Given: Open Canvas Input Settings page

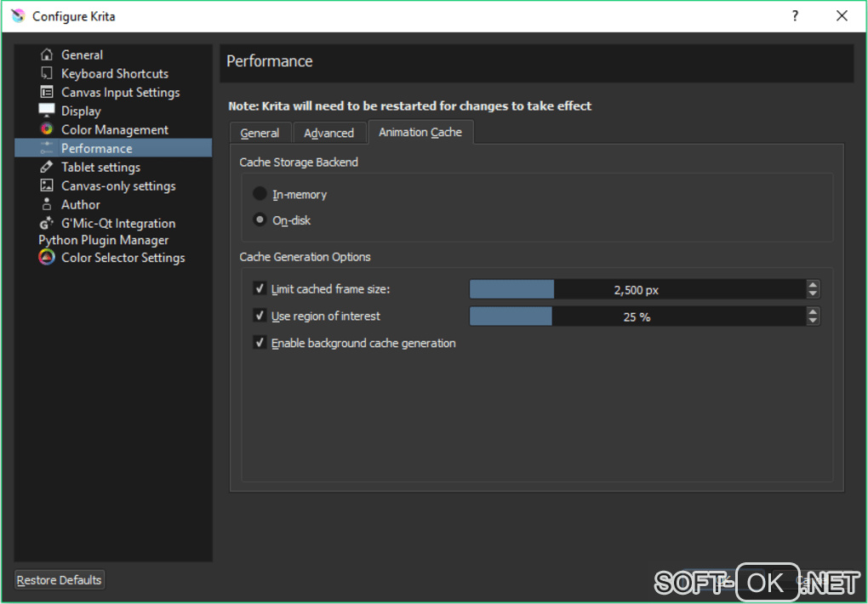Looking at the screenshot, I should [121, 93].
